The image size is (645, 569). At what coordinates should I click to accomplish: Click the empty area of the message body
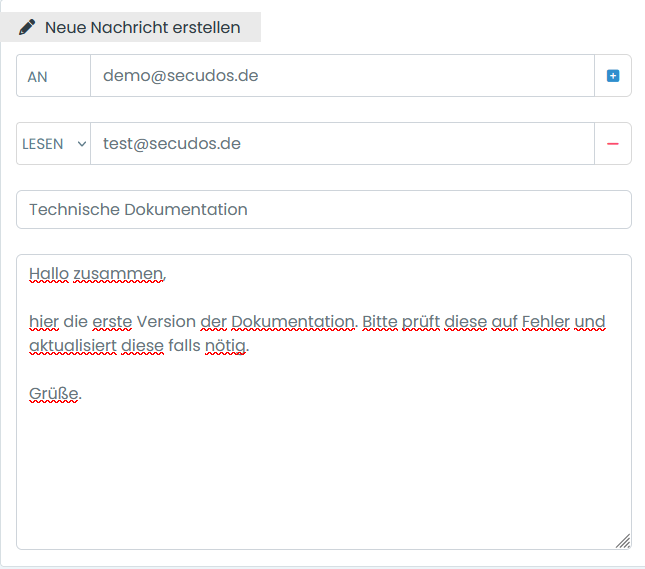click(x=323, y=470)
